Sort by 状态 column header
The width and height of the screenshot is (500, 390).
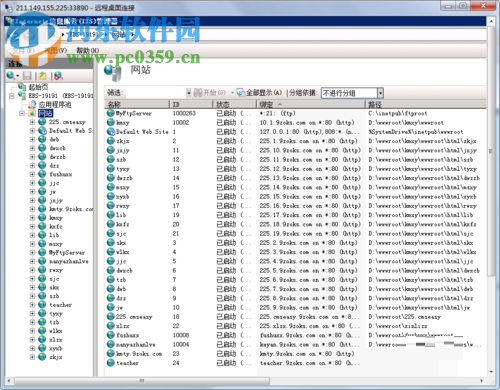click(x=235, y=104)
